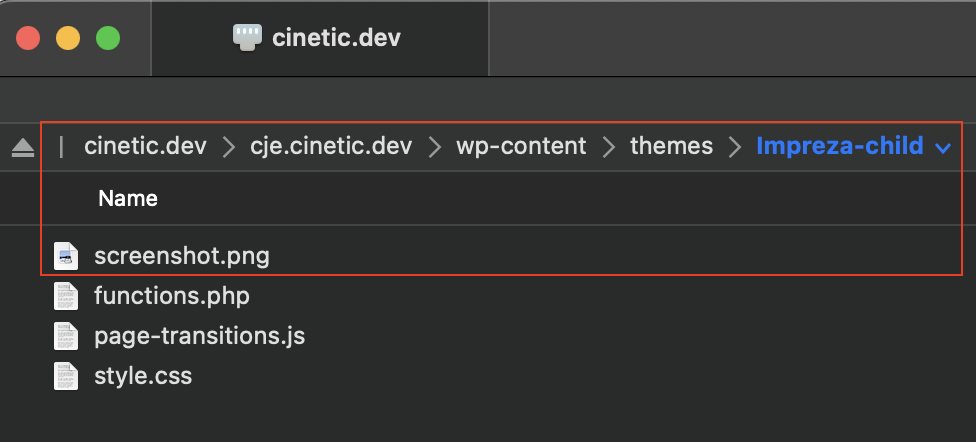976x442 pixels.
Task: Click the style.css document icon
Action: coord(65,376)
